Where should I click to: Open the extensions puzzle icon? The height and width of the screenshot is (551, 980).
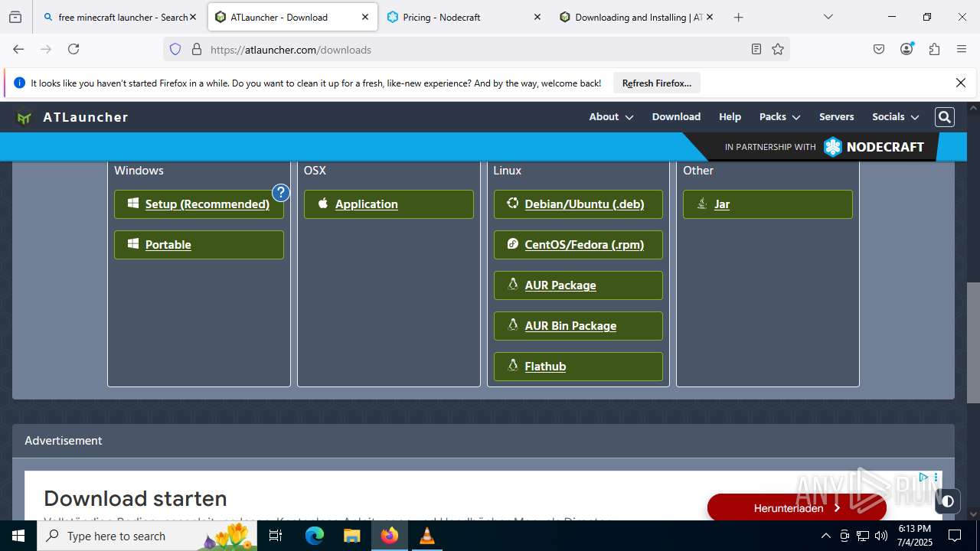(934, 49)
